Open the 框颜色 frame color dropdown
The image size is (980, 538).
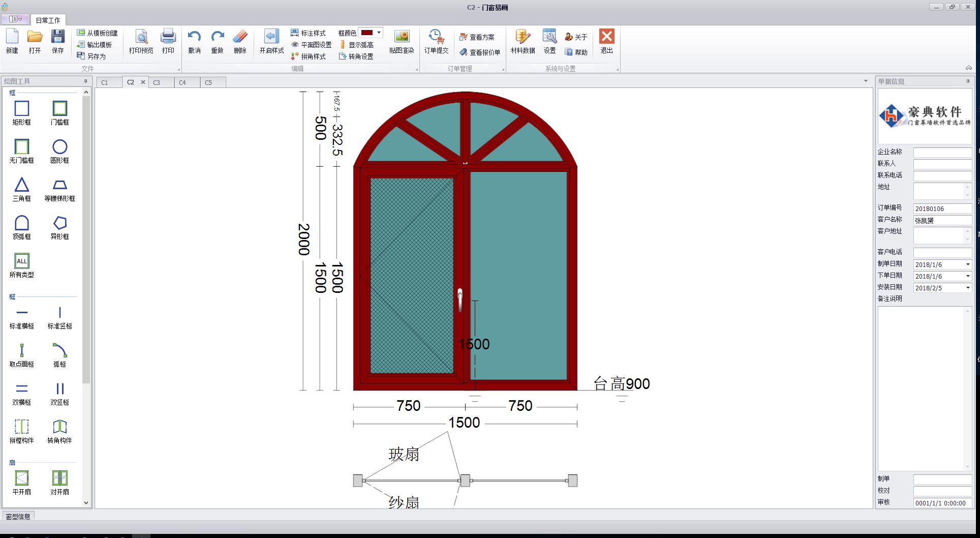tap(379, 33)
